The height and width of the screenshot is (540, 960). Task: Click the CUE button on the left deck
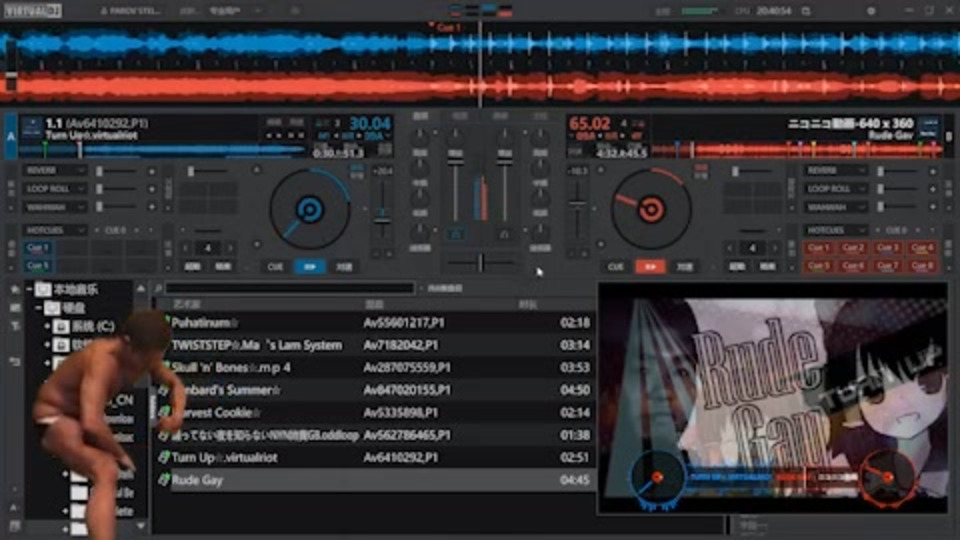(275, 267)
